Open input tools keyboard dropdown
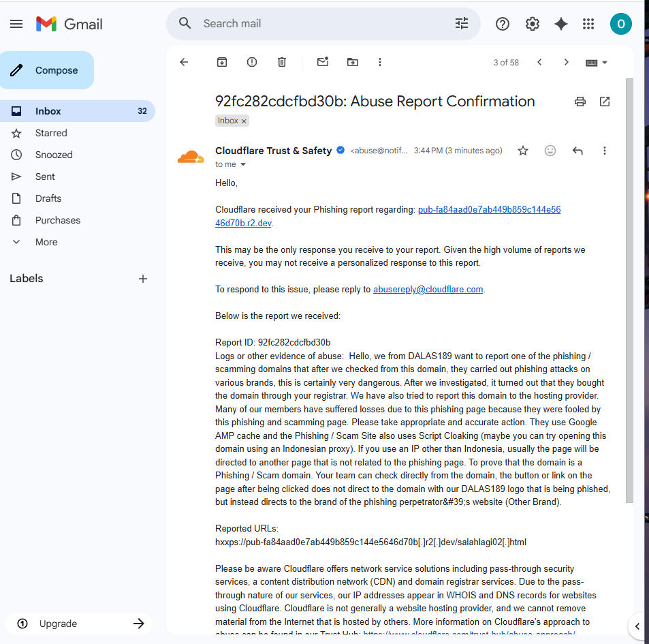Screen dimensions: 649x644 597,63
